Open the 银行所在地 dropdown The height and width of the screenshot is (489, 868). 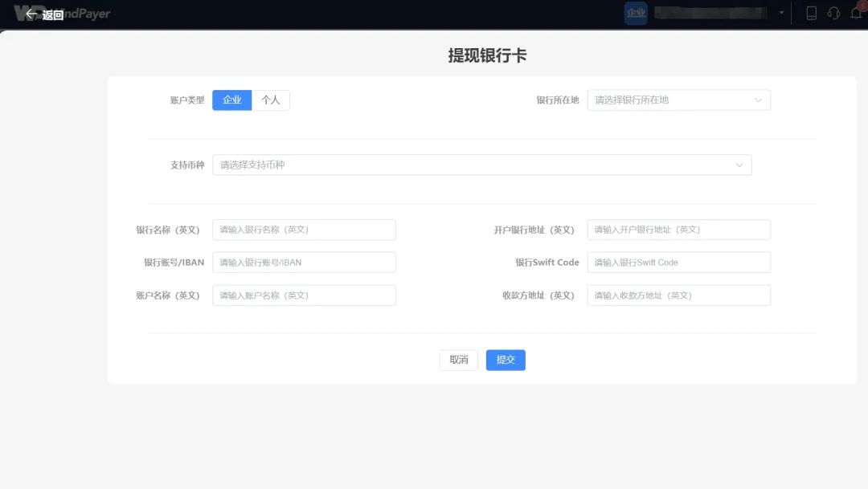click(678, 100)
